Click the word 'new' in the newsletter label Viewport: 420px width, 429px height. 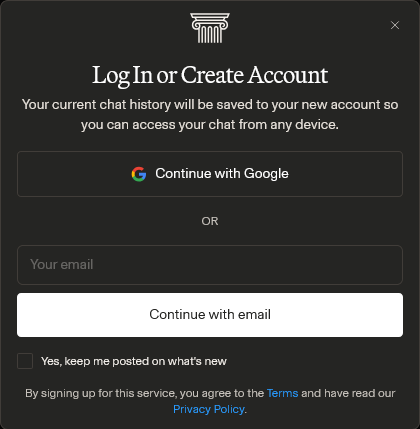217,361
